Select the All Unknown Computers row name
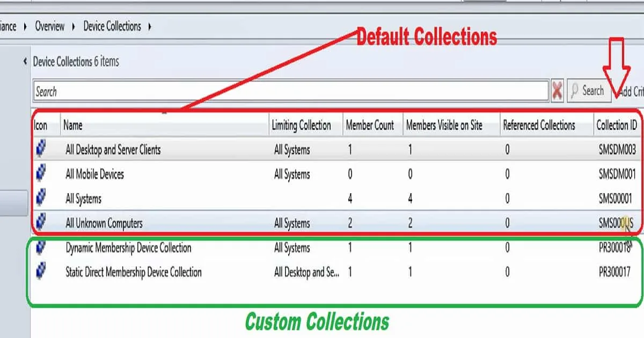 [x=104, y=223]
